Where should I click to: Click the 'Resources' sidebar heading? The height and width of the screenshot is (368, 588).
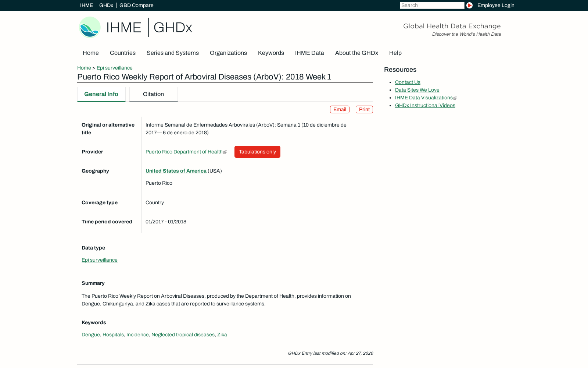coord(400,70)
